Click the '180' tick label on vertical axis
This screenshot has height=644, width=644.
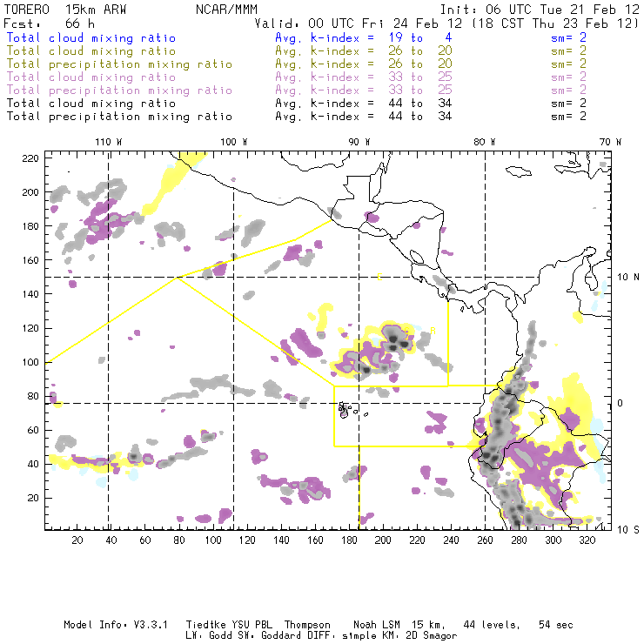tap(30, 226)
